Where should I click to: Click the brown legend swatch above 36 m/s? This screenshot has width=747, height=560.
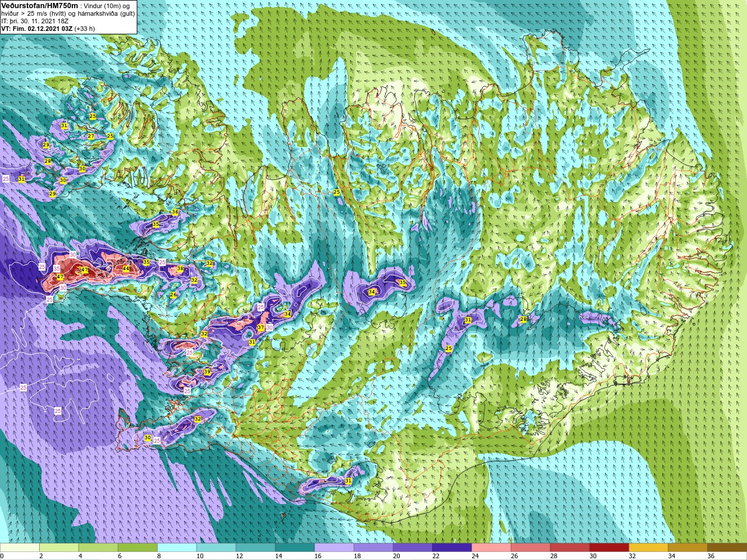tap(727, 548)
